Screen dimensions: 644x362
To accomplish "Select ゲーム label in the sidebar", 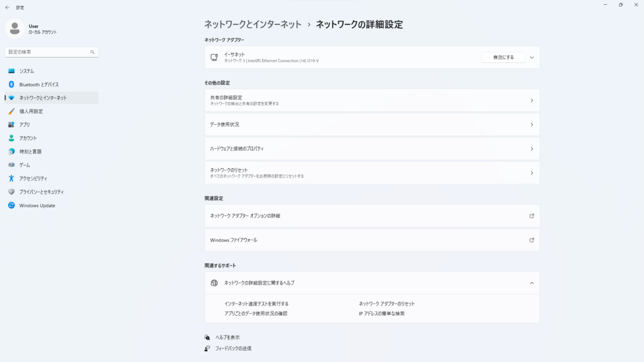I will (25, 165).
